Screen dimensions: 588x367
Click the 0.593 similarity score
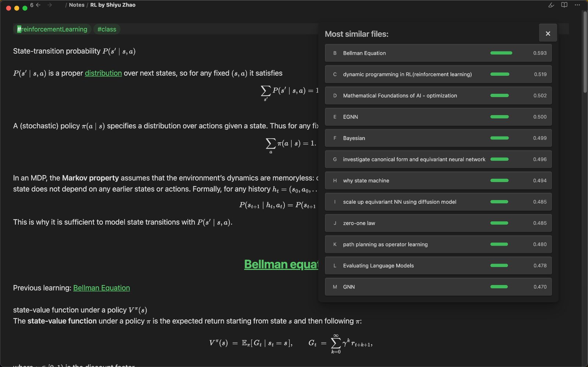(540, 53)
